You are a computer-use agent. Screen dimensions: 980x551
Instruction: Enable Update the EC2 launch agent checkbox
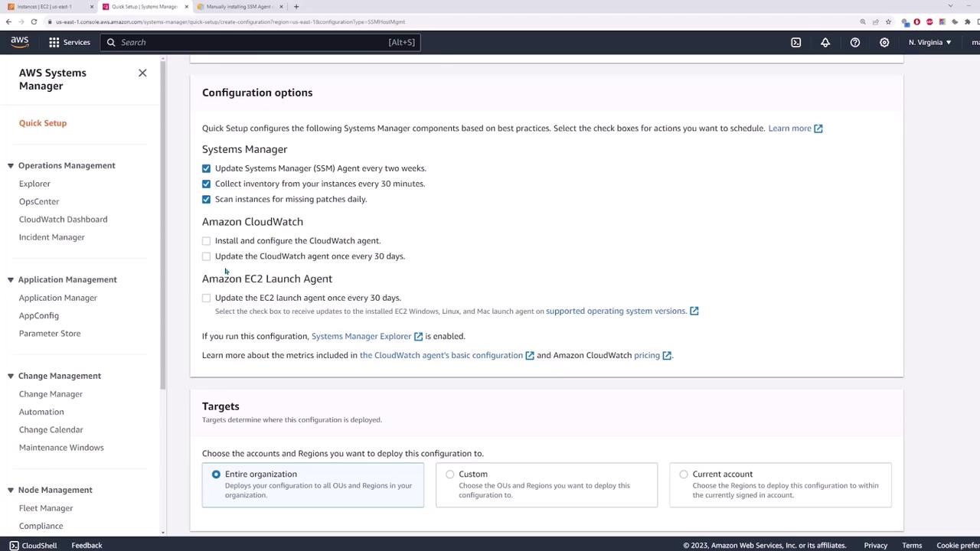tap(206, 298)
